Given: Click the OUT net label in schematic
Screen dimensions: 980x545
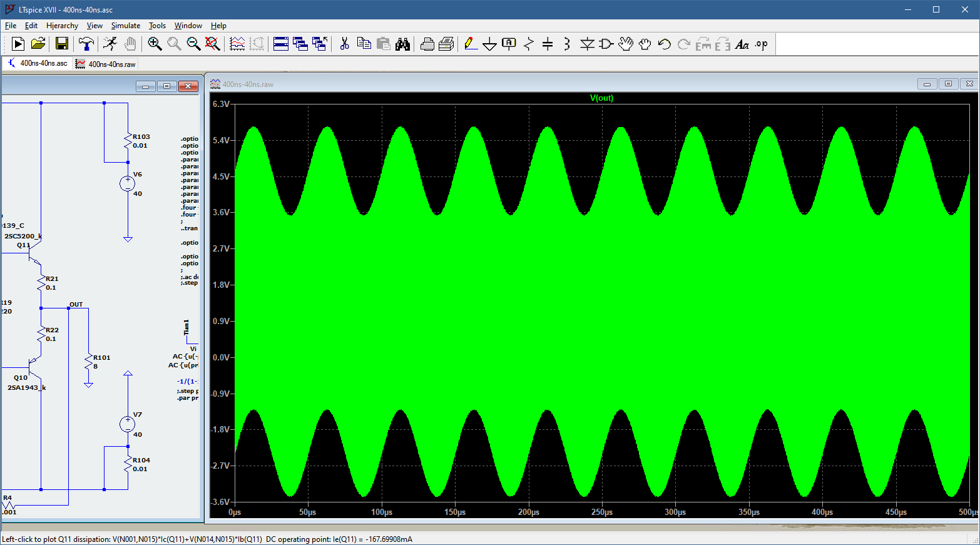Looking at the screenshot, I should [76, 304].
